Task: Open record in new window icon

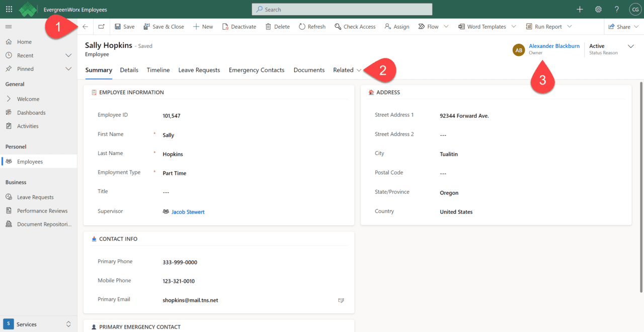Action: [x=102, y=27]
